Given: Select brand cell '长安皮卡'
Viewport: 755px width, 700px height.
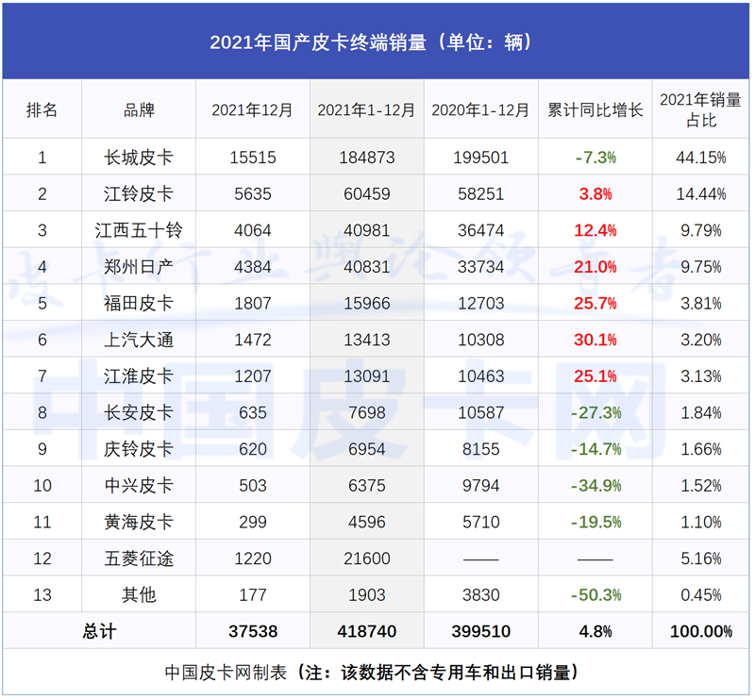Looking at the screenshot, I should tap(139, 412).
